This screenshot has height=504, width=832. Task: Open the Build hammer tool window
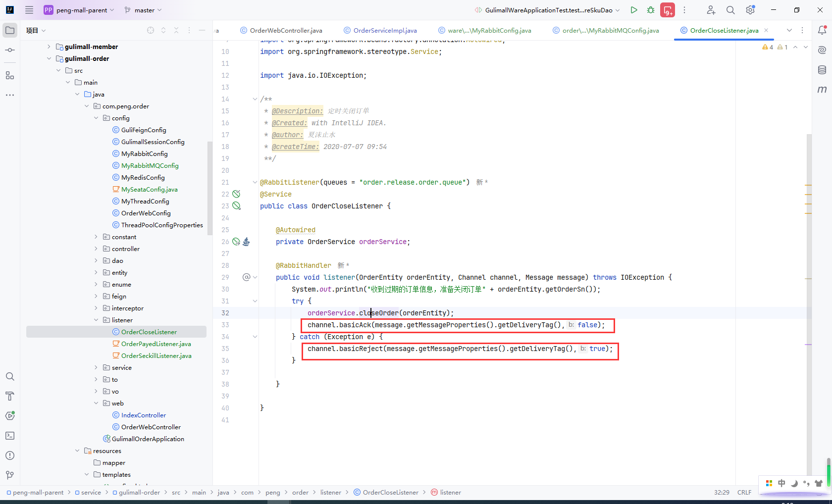pyautogui.click(x=10, y=396)
